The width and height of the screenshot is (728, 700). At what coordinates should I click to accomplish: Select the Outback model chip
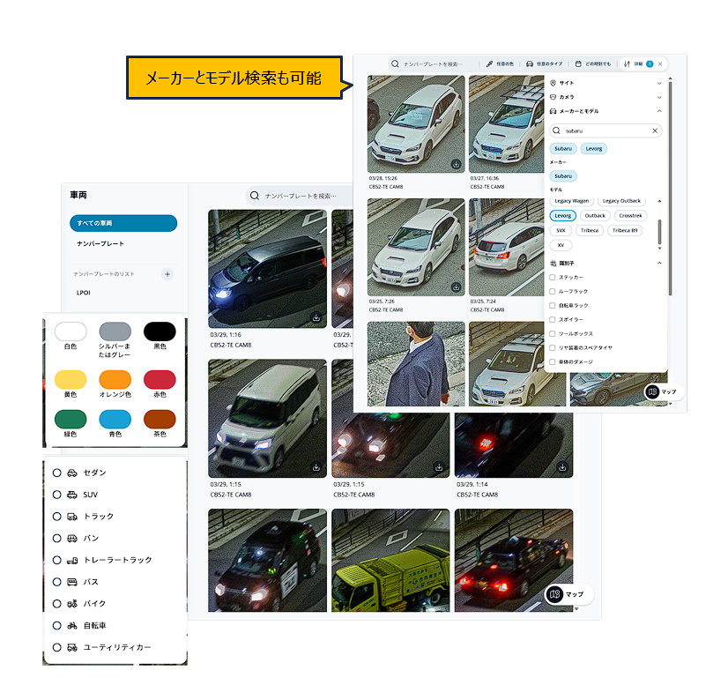click(595, 215)
